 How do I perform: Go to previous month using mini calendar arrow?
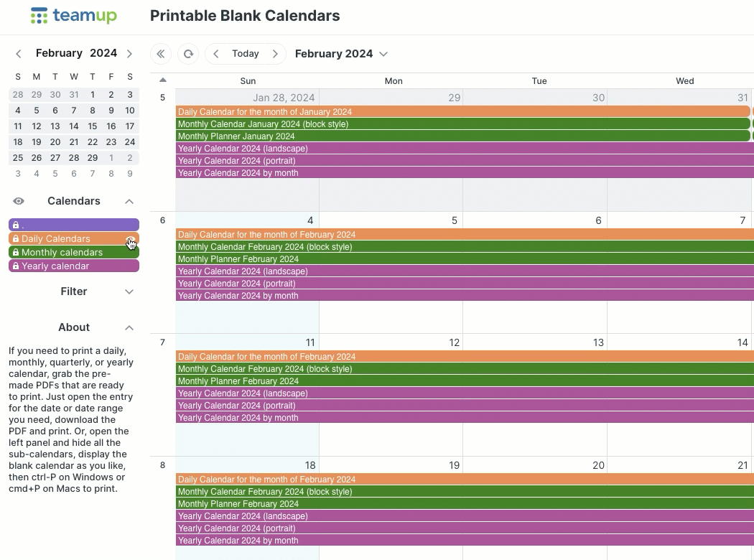click(18, 53)
